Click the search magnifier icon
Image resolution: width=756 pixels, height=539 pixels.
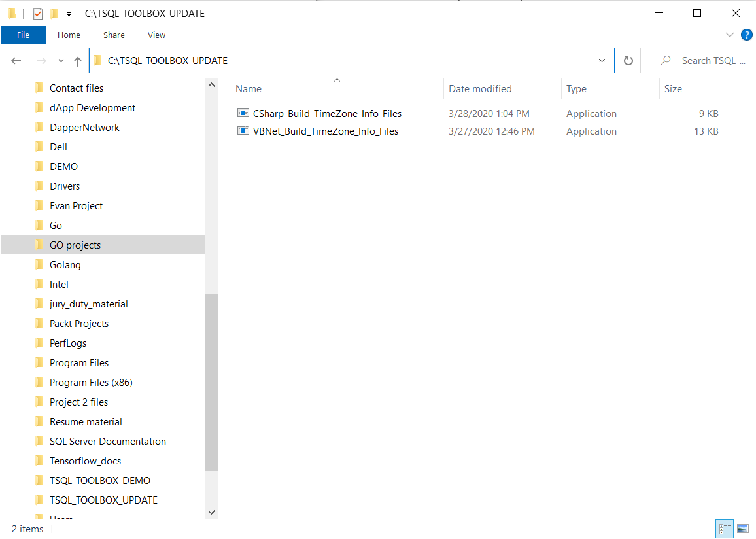pos(666,61)
